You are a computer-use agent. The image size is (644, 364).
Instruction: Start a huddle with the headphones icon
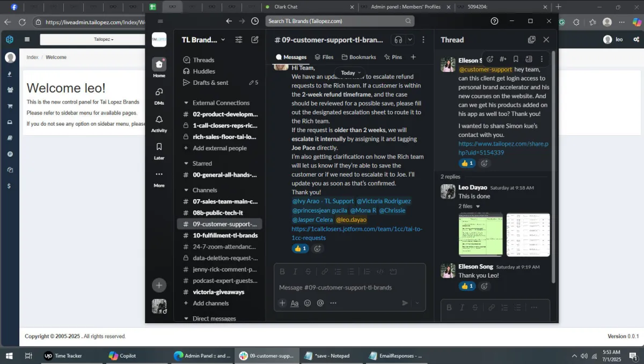tap(398, 40)
